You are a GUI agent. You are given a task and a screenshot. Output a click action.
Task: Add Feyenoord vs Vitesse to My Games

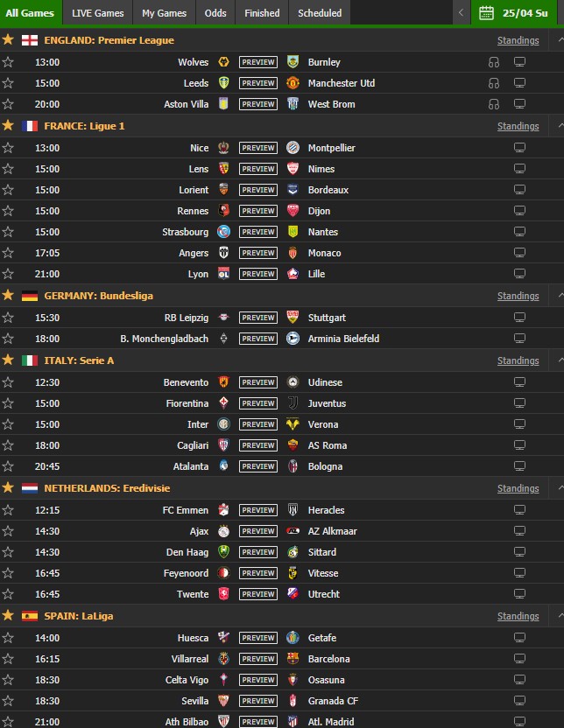tap(8, 573)
